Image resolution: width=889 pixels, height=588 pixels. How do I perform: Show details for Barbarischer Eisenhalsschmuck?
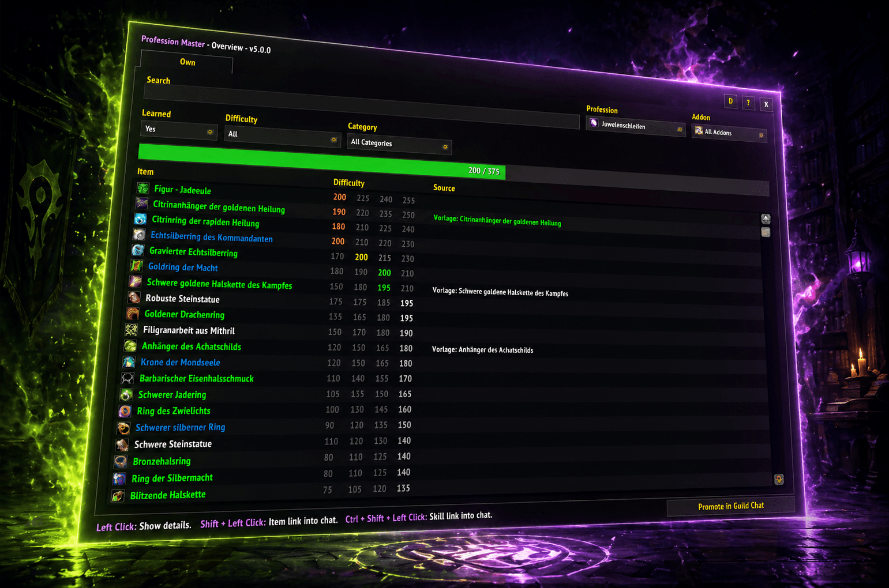point(197,378)
